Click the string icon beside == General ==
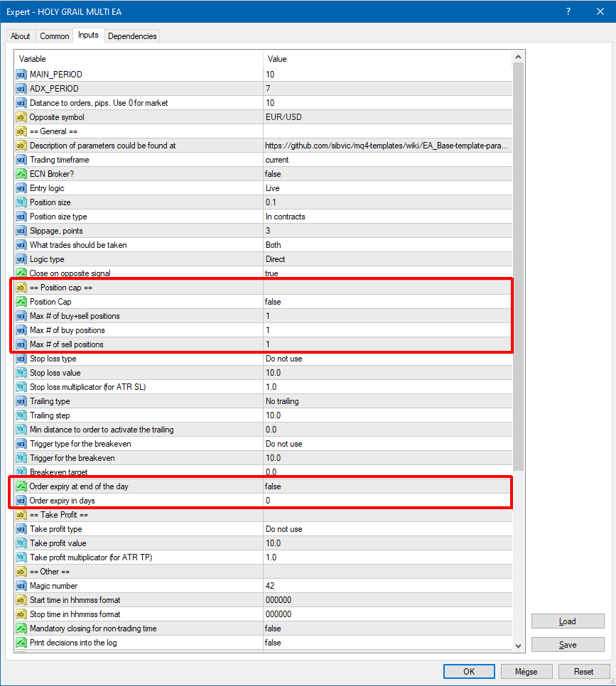The width and height of the screenshot is (616, 686). tap(21, 131)
